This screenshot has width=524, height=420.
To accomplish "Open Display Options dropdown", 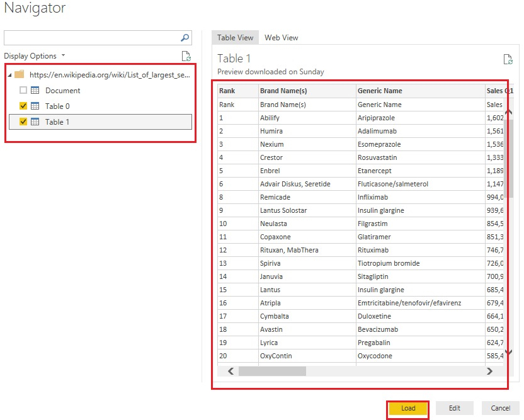I will coord(35,56).
